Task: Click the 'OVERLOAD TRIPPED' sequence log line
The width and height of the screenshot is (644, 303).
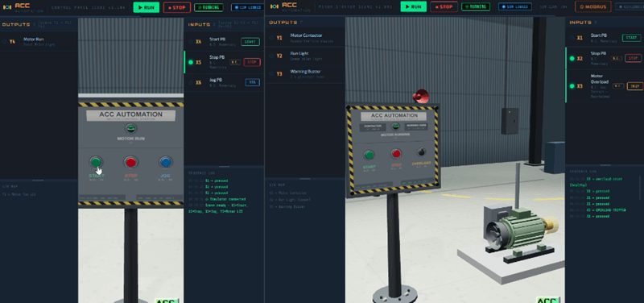Action: coord(597,210)
